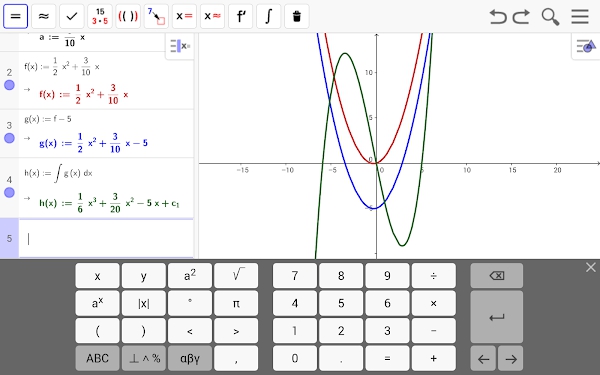Image resolution: width=600 pixels, height=375 pixels.
Task: Click the undo arrow
Action: (x=498, y=16)
